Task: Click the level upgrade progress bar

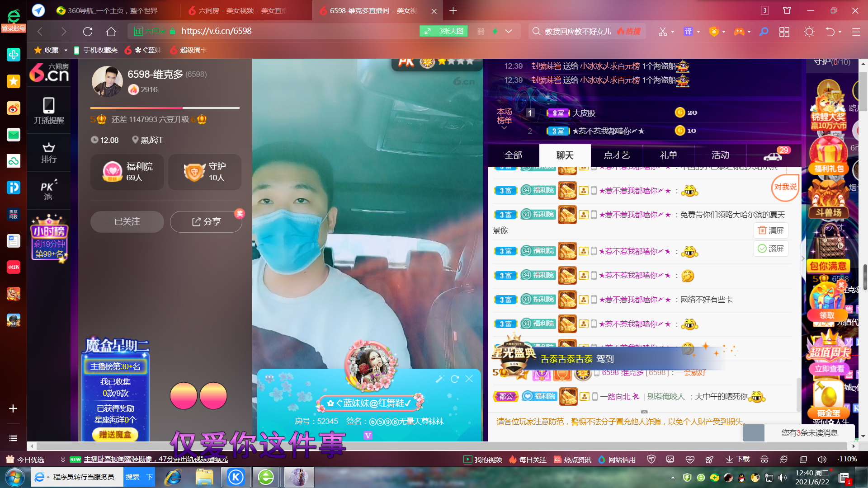Action: [165, 108]
